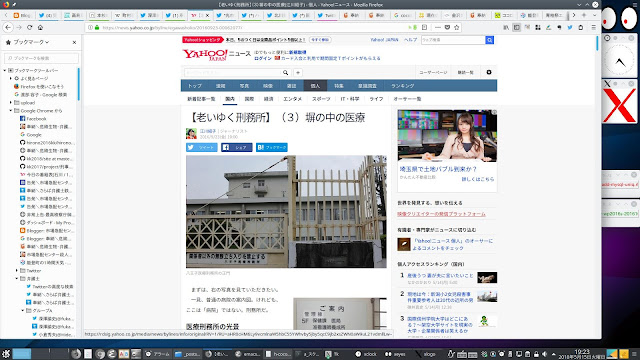Open the Firefox hamburger menu
The height and width of the screenshot is (360, 640).
click(x=593, y=27)
